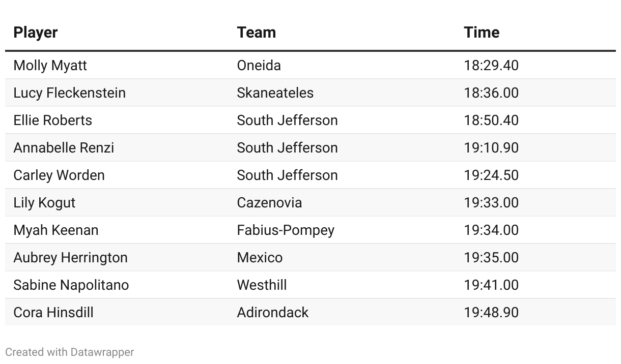Click the Time column header

click(x=482, y=33)
